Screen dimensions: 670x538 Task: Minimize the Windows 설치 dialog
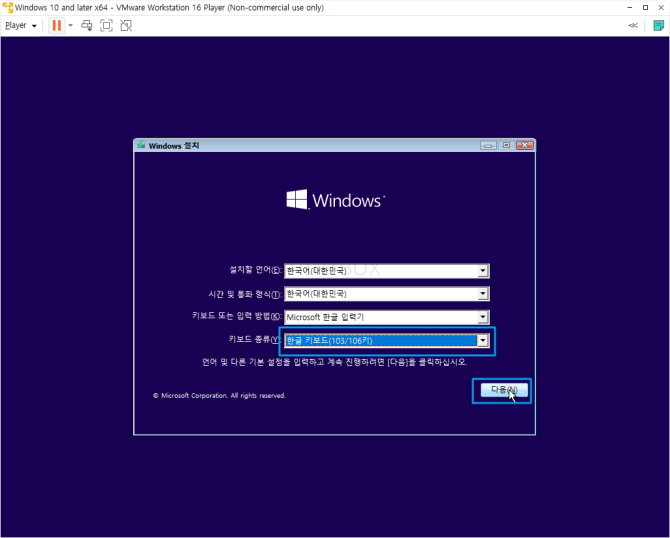488,146
